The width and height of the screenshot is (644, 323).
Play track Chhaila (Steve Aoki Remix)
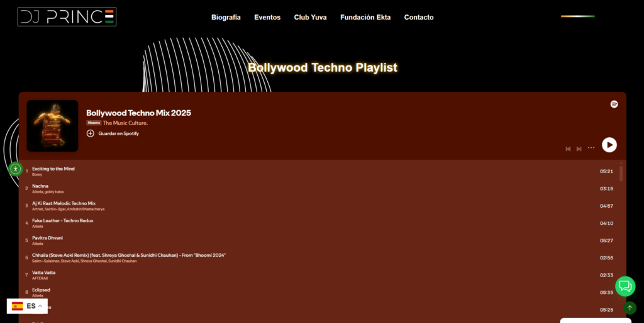pos(323,258)
